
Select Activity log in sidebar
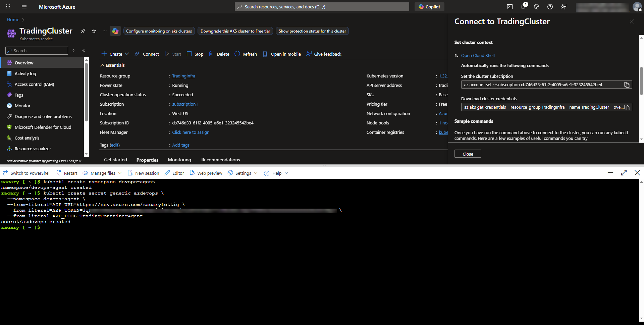[x=25, y=73]
